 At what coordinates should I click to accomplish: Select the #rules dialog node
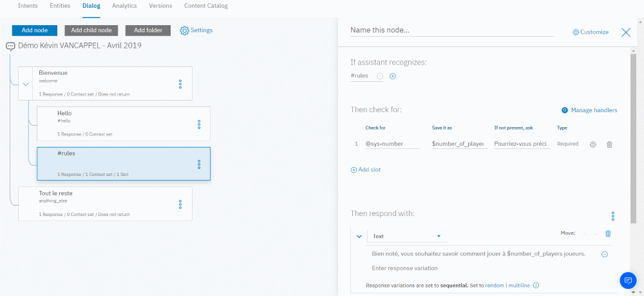124,164
